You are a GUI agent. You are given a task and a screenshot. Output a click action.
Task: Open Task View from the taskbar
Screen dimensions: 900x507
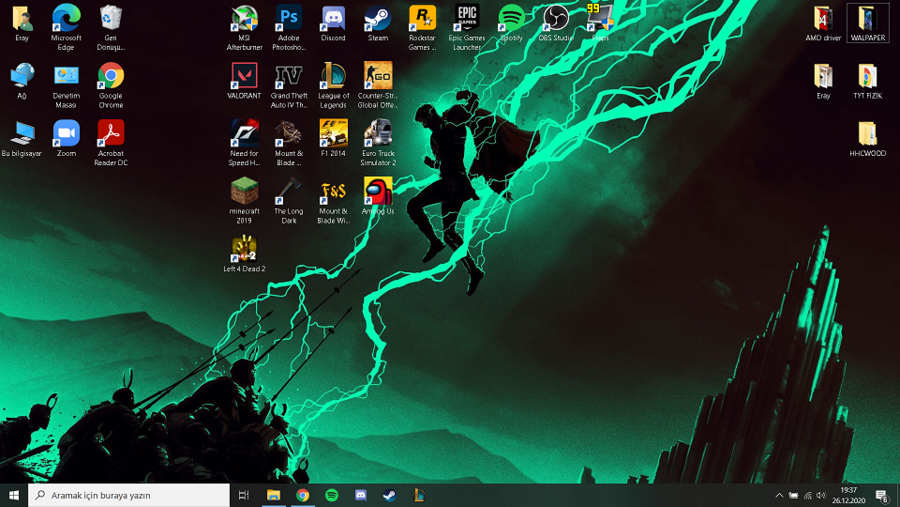click(244, 495)
